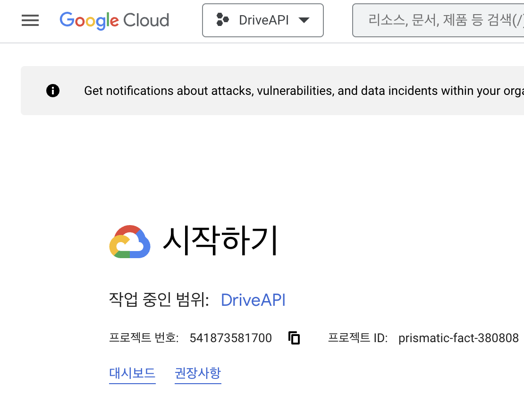Click the project ID prismatic-fact-380808
The image size is (524, 420).
pyautogui.click(x=458, y=338)
